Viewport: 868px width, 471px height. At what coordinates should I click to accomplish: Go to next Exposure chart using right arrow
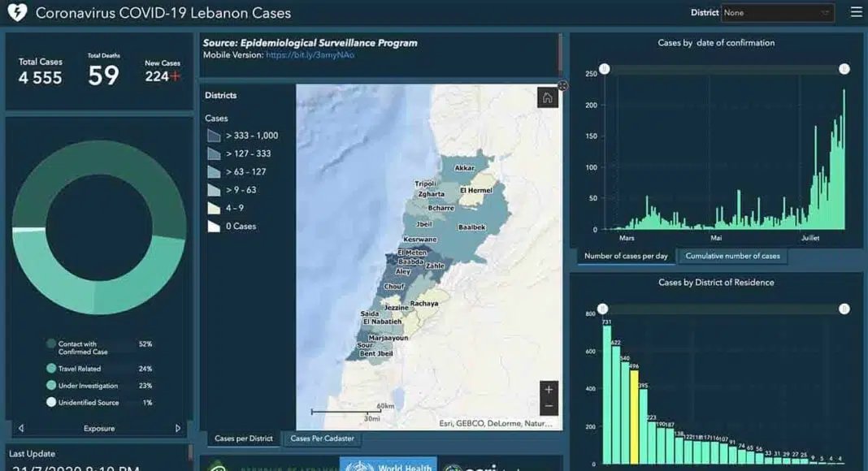[x=178, y=428]
